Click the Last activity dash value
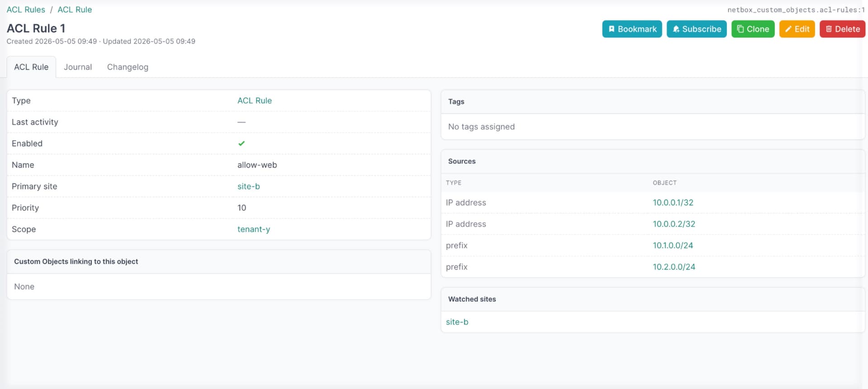 coord(241,122)
